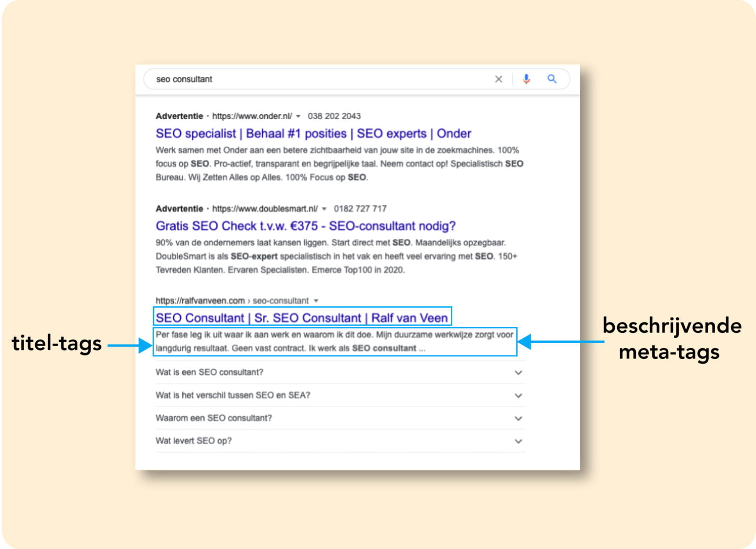Open the "Gratis SEO Check t.v.w. €375" ad
This screenshot has height=549, width=756.
pyautogui.click(x=306, y=226)
